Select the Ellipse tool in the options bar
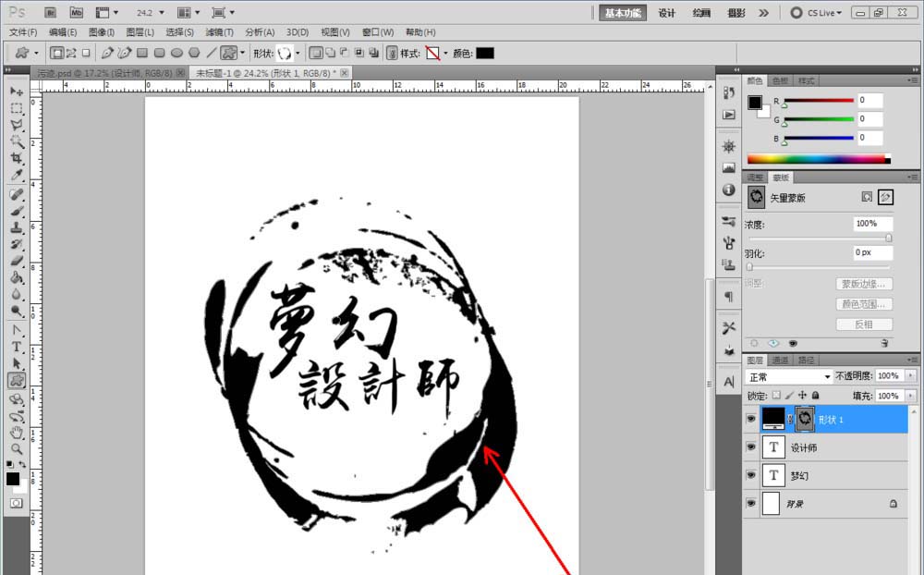Screen dimensions: 924x575 (176, 53)
